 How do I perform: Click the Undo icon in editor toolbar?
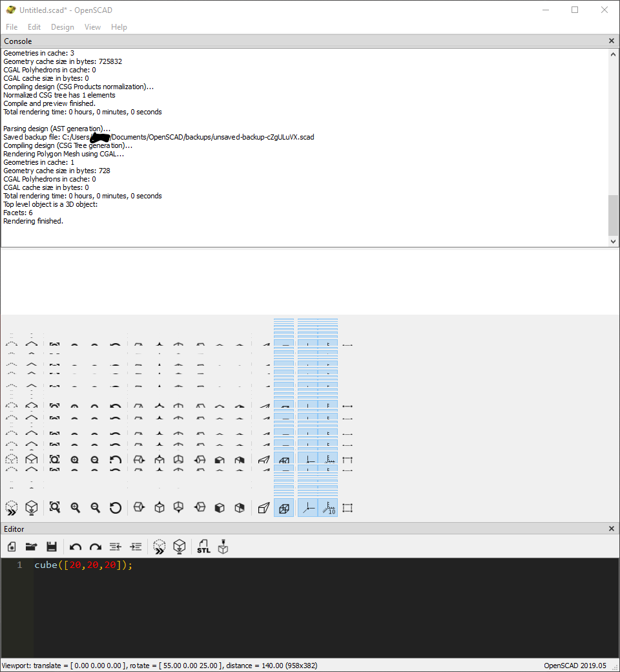click(x=76, y=547)
